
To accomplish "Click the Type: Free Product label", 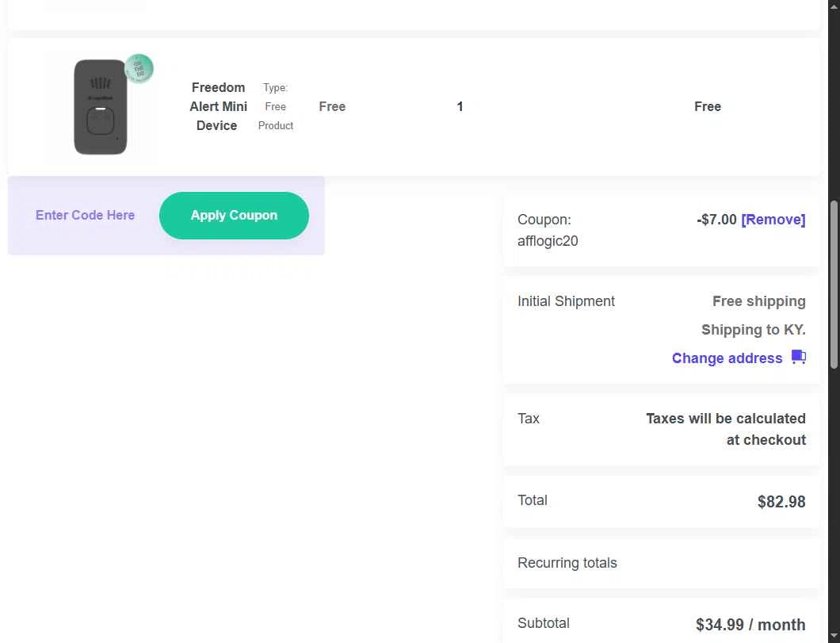I will click(275, 106).
